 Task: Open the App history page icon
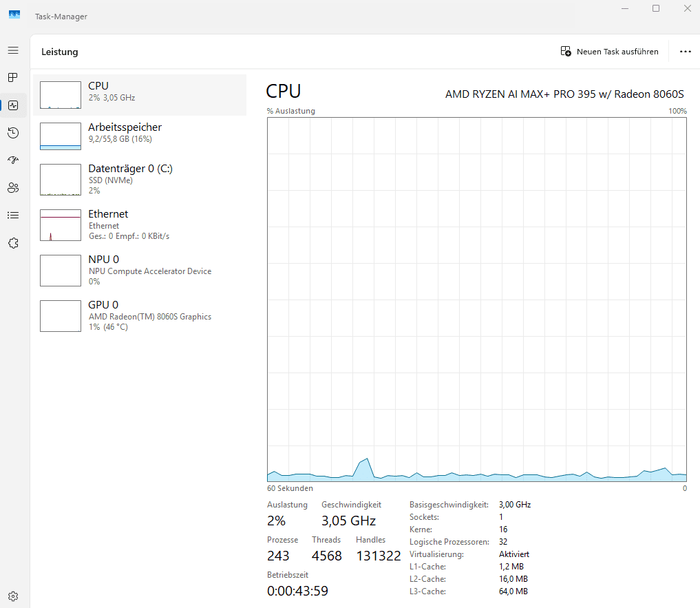pos(13,133)
